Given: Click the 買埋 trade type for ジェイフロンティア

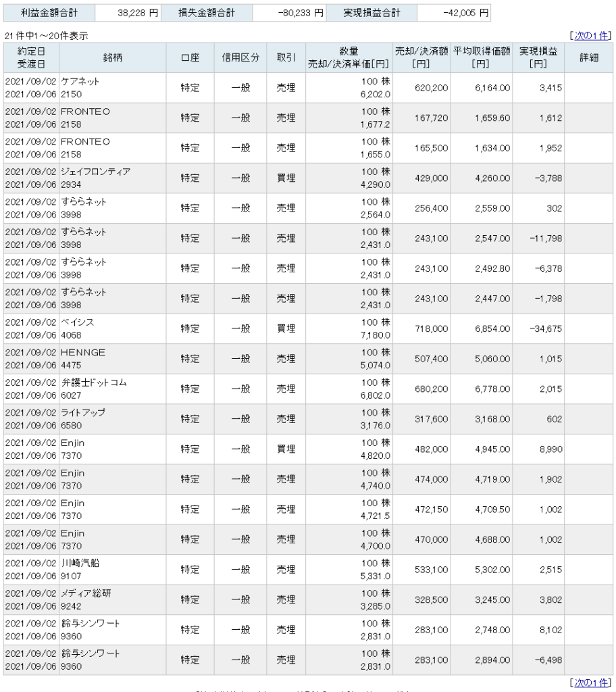Looking at the screenshot, I should 286,178.
